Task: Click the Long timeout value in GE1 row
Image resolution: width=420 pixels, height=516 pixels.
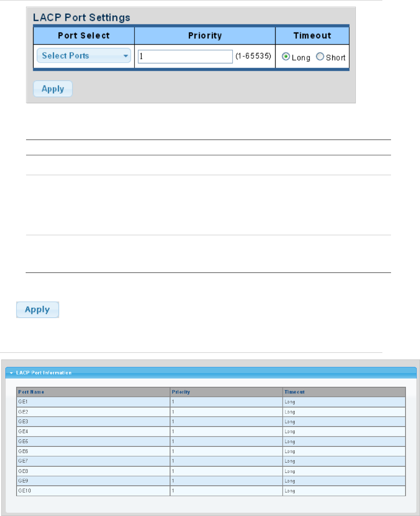Action: [x=290, y=402]
